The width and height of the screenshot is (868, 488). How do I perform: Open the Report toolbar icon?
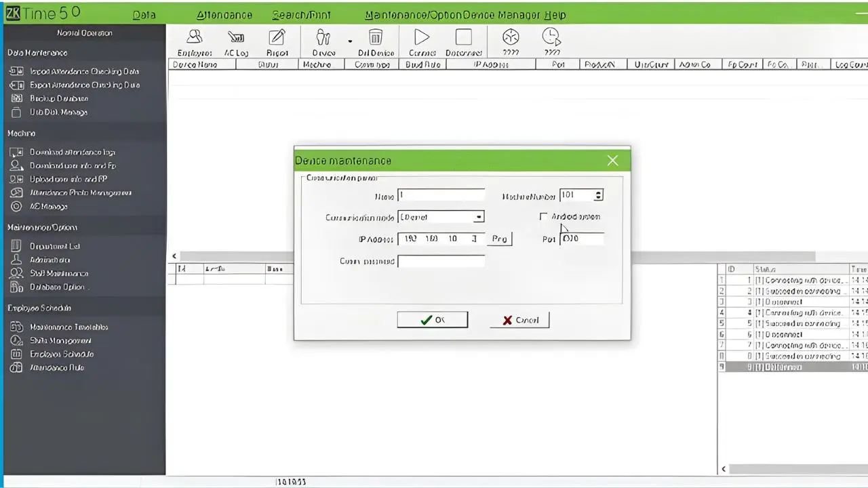[277, 37]
